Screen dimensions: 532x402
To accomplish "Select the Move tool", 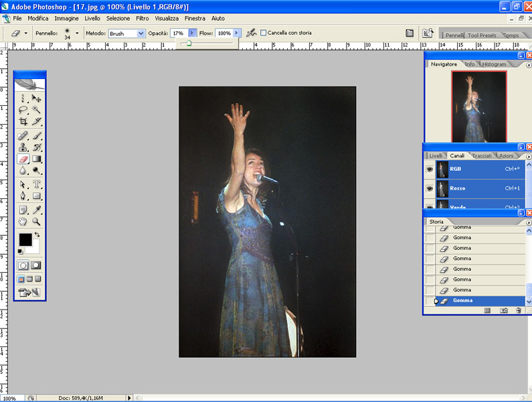I will pyautogui.click(x=36, y=98).
